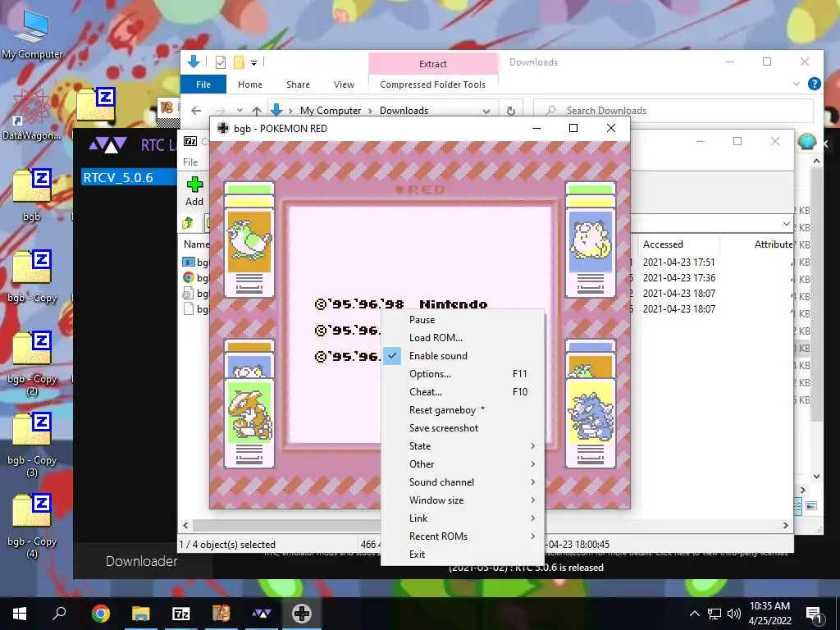The image size is (840, 630).
Task: Expand the State submenu
Action: click(x=463, y=446)
